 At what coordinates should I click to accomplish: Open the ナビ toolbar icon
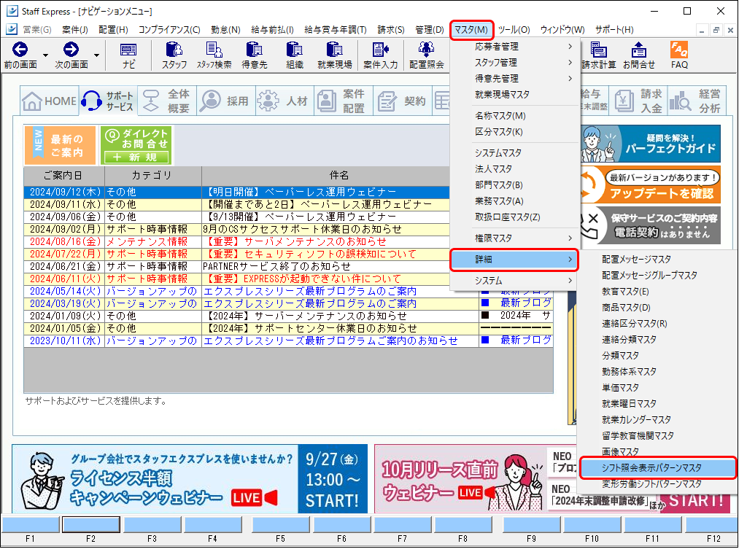coord(128,55)
